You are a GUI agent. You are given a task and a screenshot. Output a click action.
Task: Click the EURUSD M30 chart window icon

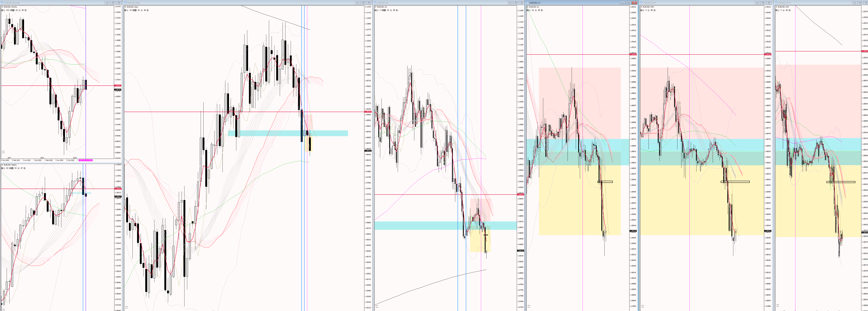[641, 3]
